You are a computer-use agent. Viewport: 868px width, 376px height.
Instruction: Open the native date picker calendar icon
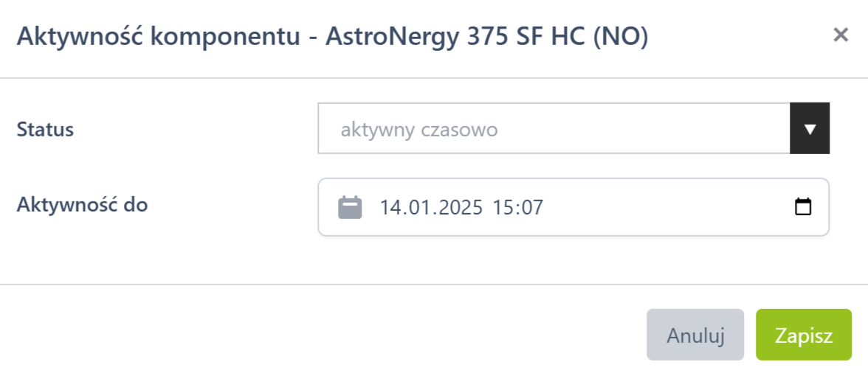(x=802, y=207)
